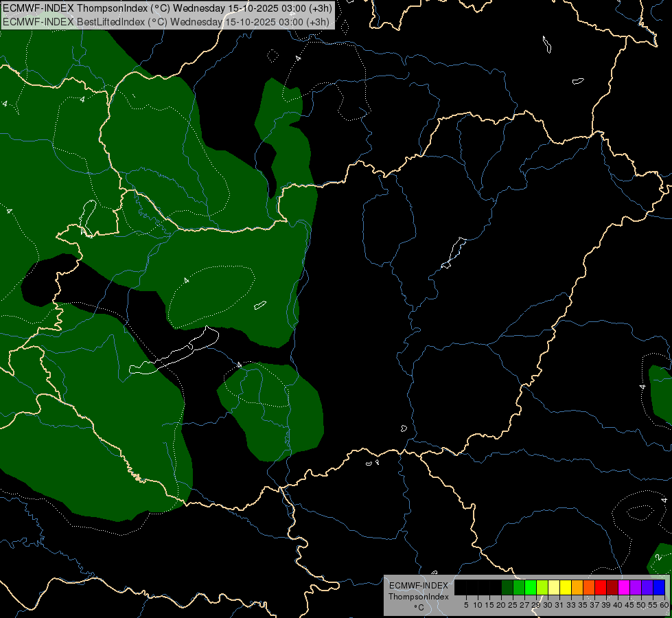Click the ThompsonIndex label in the legend
Viewport: 672px width, 618px height.
click(418, 597)
